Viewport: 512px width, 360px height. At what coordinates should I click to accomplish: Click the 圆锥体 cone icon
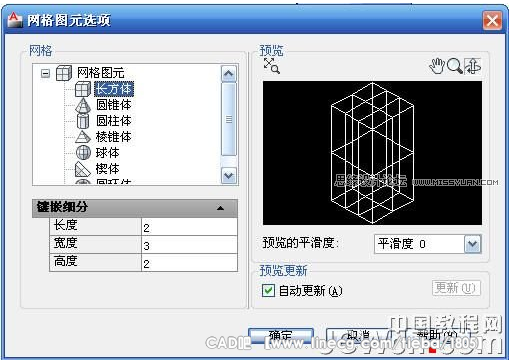click(82, 105)
